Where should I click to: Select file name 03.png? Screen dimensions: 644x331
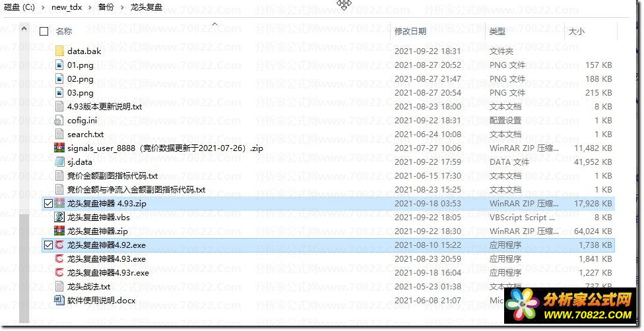pos(80,93)
